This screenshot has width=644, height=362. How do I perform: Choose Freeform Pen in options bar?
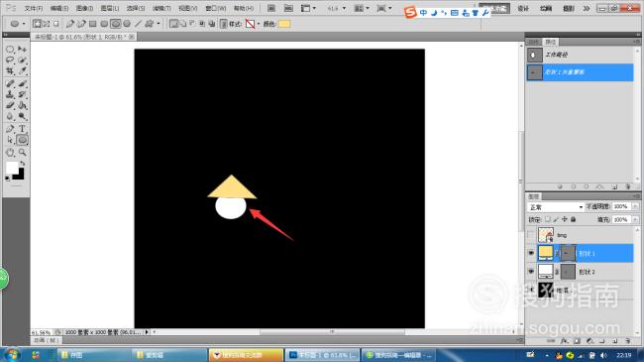[x=81, y=24]
